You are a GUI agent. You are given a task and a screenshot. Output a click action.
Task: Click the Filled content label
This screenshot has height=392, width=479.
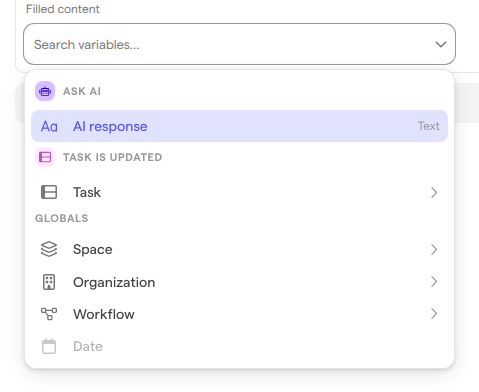[63, 9]
